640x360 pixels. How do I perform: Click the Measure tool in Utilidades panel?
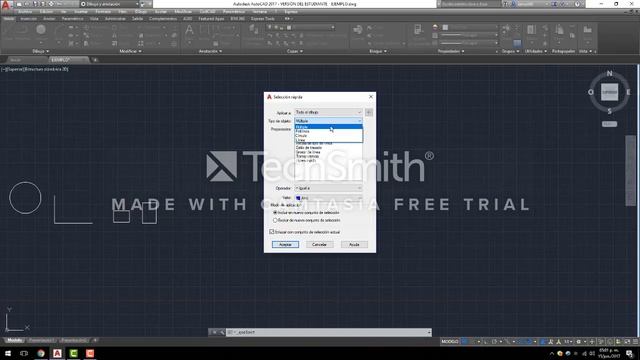(531, 30)
